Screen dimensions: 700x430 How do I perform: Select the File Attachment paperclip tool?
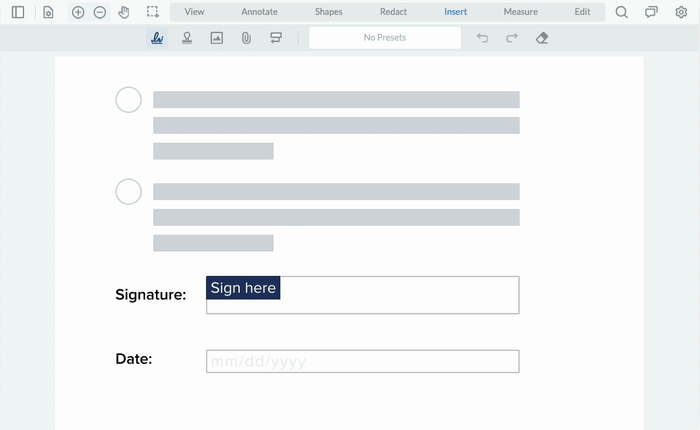click(246, 38)
